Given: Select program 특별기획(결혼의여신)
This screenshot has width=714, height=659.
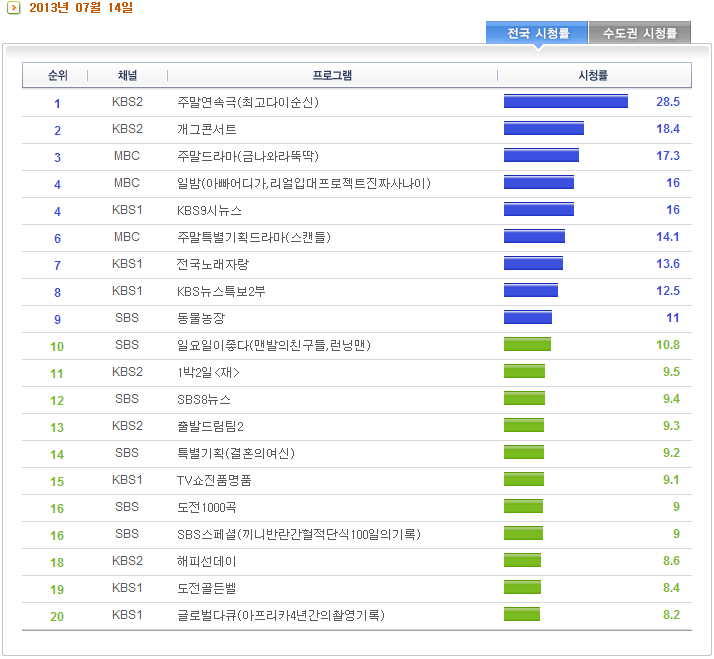Looking at the screenshot, I should tap(236, 453).
